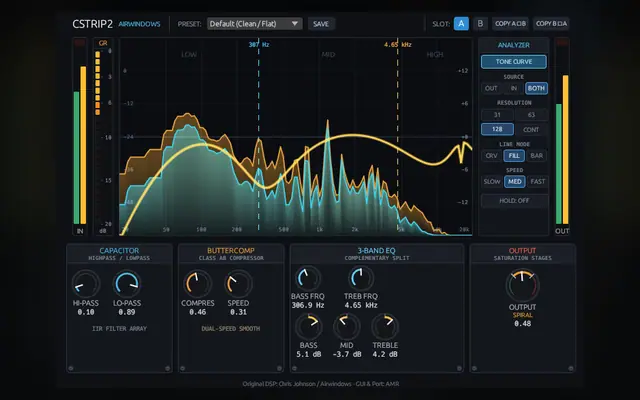
Task: Click the OUTPUT section title
Action: tap(522, 251)
